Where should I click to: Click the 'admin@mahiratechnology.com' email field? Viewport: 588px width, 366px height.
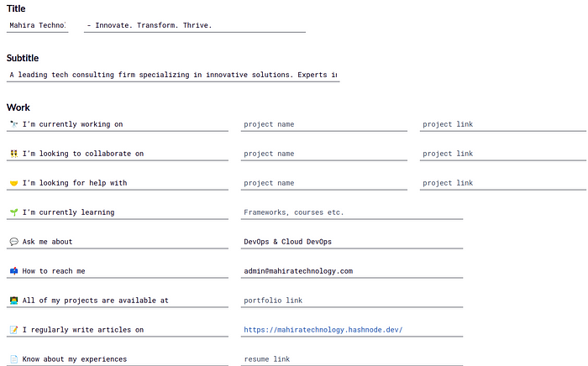click(352, 271)
